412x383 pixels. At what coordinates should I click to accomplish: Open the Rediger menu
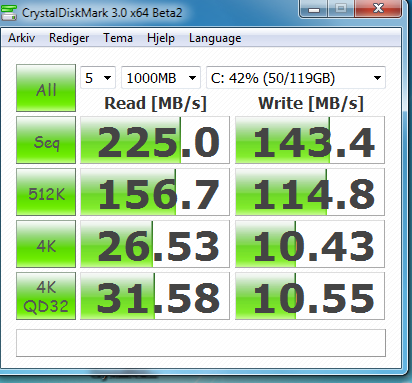coord(69,38)
